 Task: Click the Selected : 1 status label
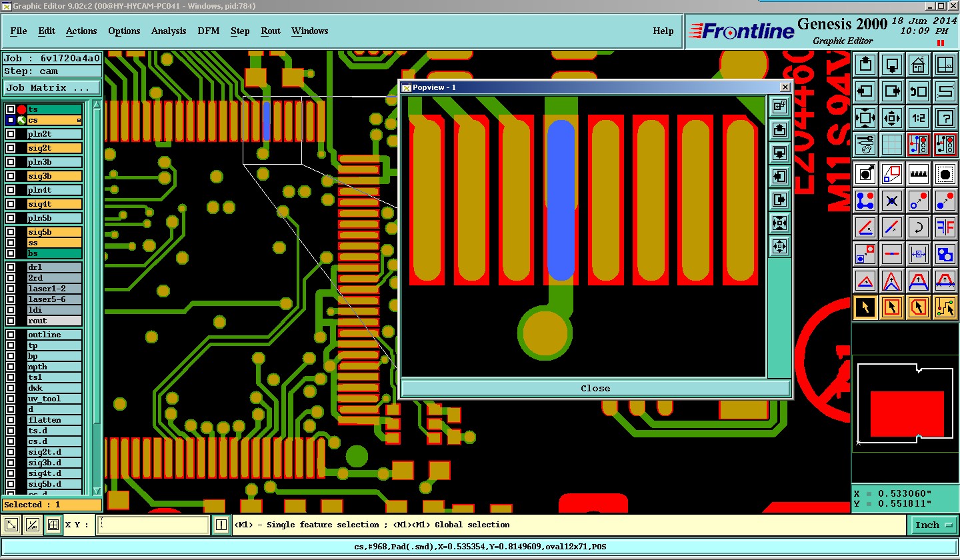[x=52, y=505]
